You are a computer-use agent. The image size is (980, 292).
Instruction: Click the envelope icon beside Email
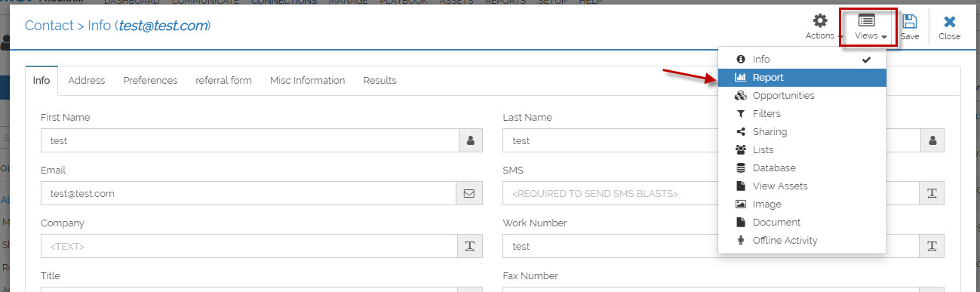coord(469,193)
